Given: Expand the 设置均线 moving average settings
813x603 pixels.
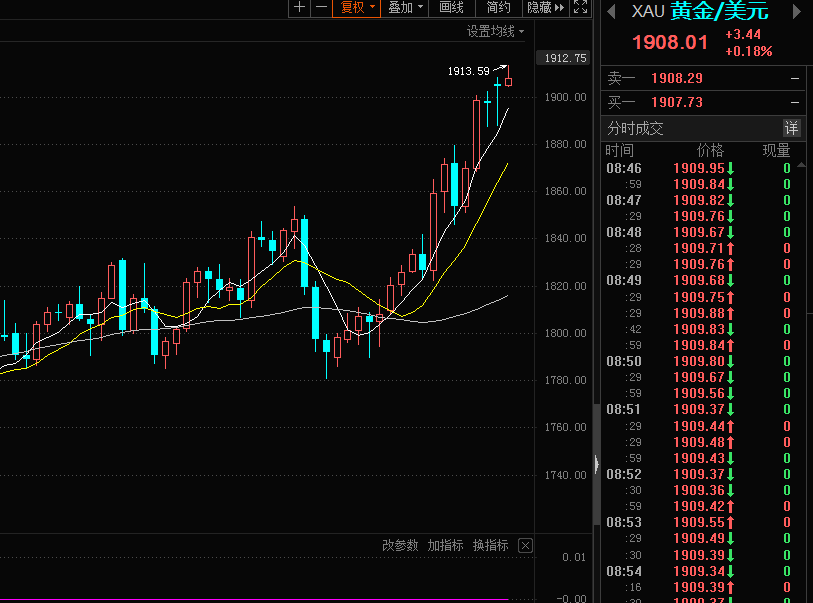Looking at the screenshot, I should (495, 31).
